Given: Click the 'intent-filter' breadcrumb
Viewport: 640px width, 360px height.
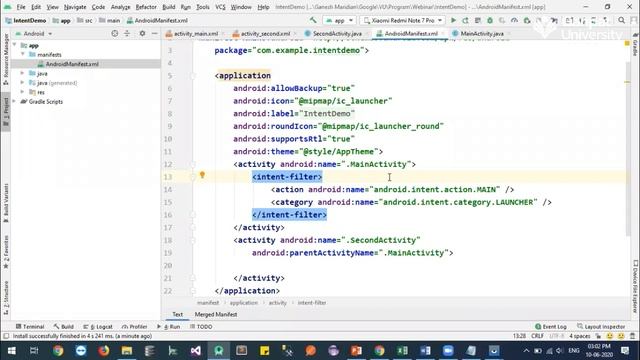Looking at the screenshot, I should tap(312, 303).
